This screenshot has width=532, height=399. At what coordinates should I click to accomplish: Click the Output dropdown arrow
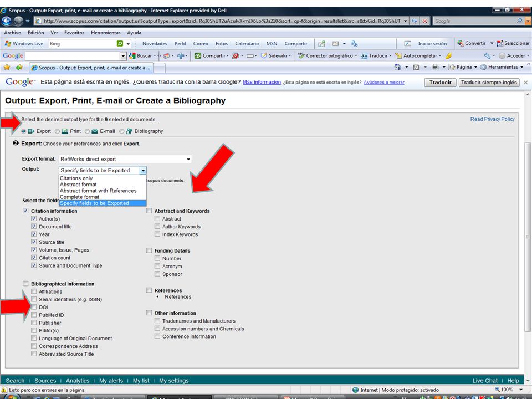[143, 170]
